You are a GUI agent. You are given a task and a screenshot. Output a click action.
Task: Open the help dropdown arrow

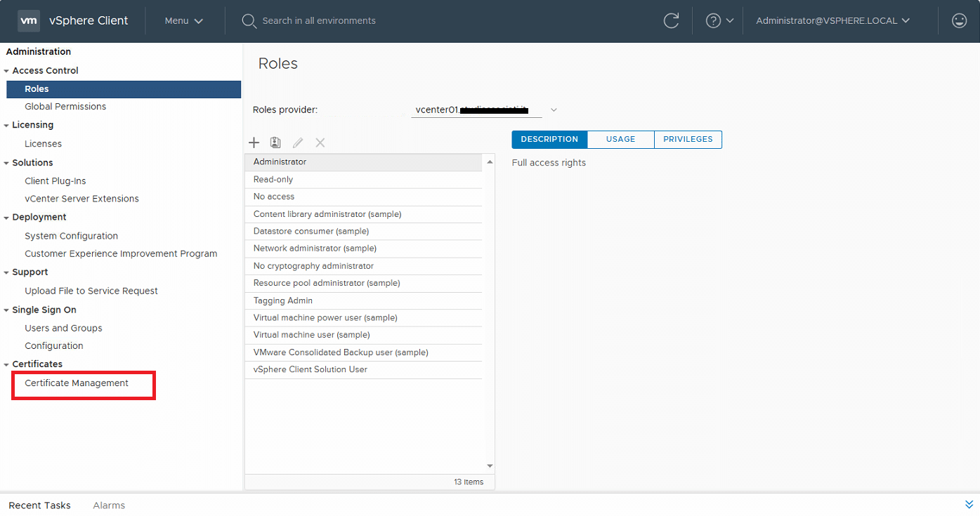(730, 21)
